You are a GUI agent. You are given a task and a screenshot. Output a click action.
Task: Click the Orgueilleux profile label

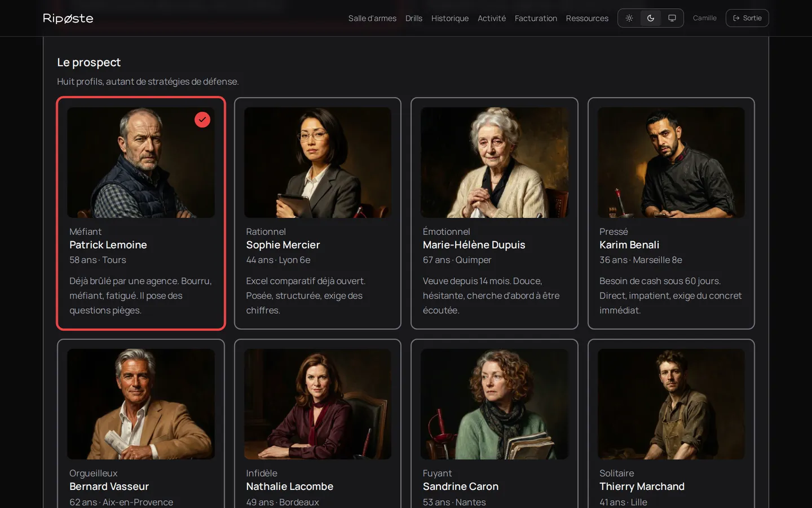coord(94,473)
